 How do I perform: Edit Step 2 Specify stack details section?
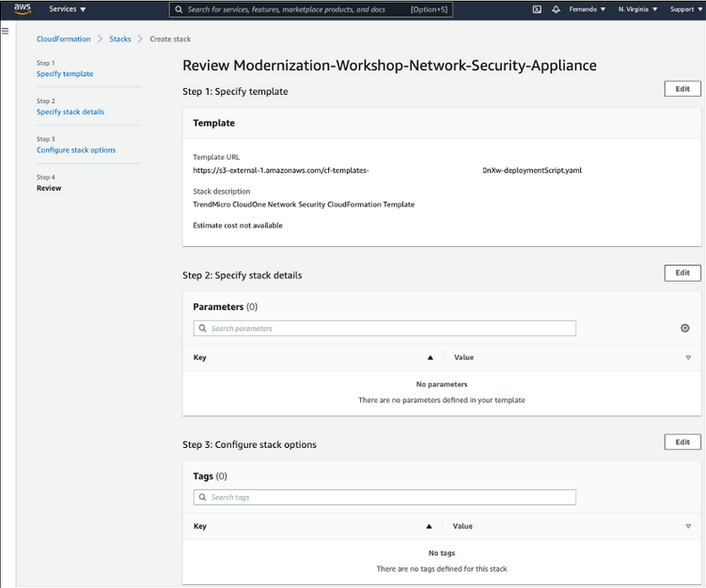click(x=682, y=272)
